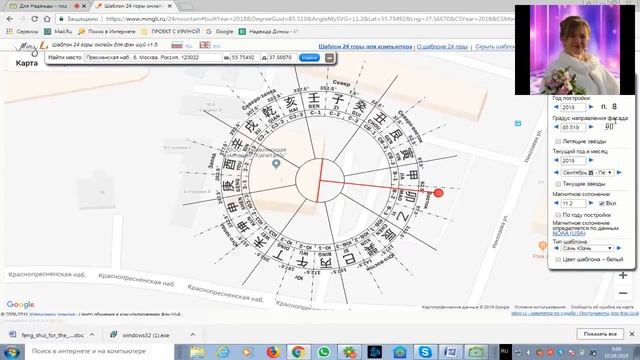Open windows32 (1).exe download options chevron
The width and height of the screenshot is (640, 360).
[x=192, y=335]
